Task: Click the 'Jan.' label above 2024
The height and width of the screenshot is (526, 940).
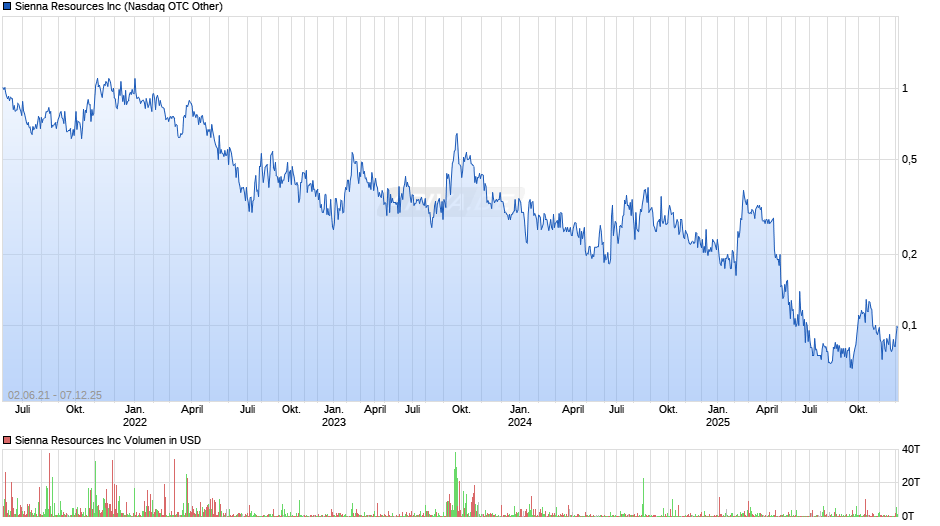Action: pos(520,410)
